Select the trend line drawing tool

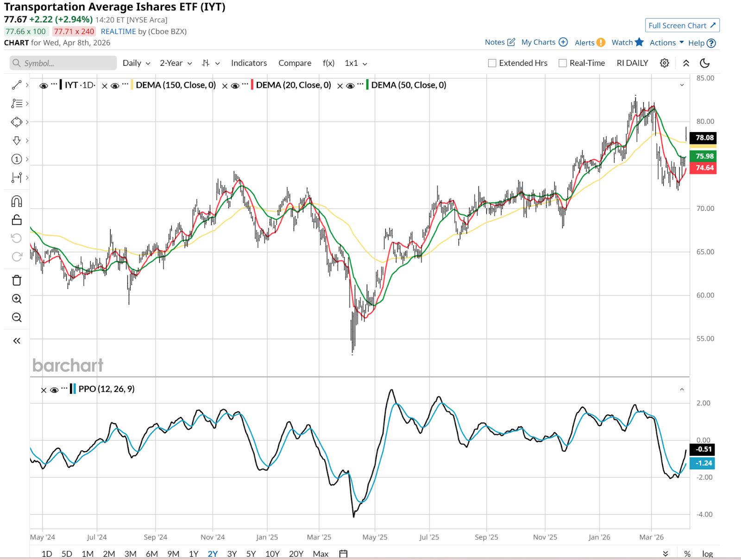pos(17,85)
